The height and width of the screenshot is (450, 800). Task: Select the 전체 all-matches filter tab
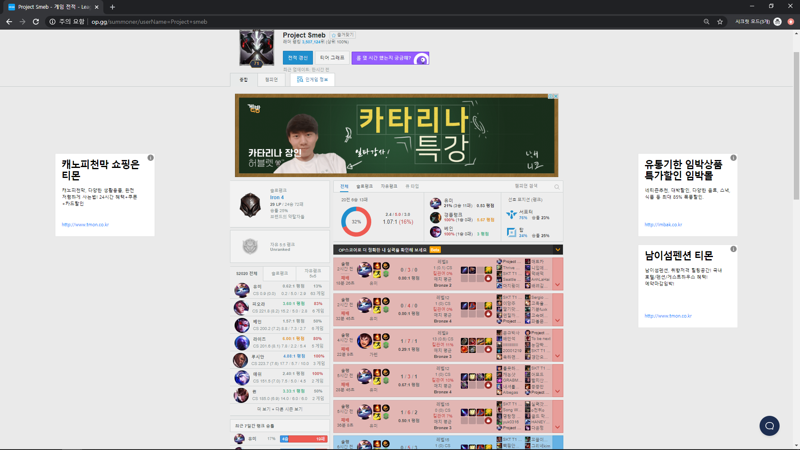[x=344, y=187]
